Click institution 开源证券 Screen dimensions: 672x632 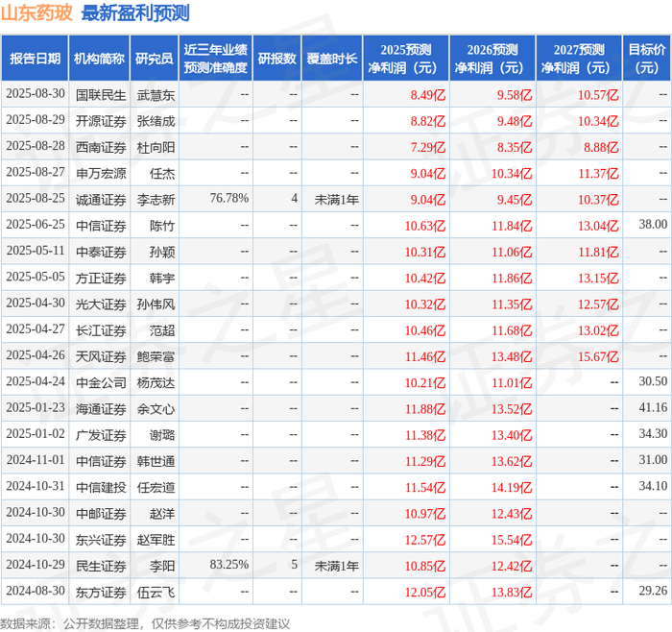click(101, 121)
